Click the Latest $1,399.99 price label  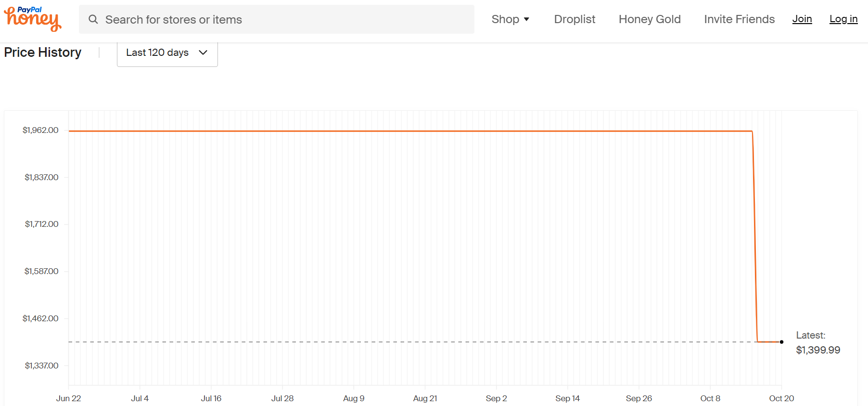coord(818,343)
